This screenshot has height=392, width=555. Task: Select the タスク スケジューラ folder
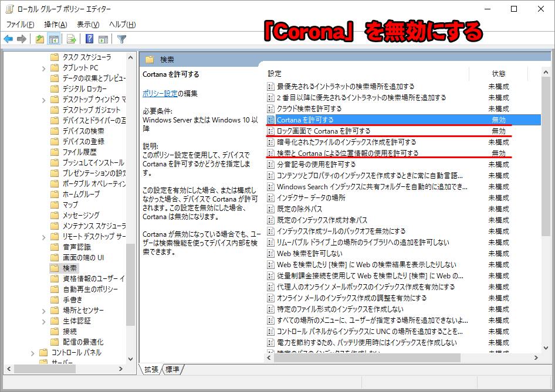pyautogui.click(x=87, y=57)
